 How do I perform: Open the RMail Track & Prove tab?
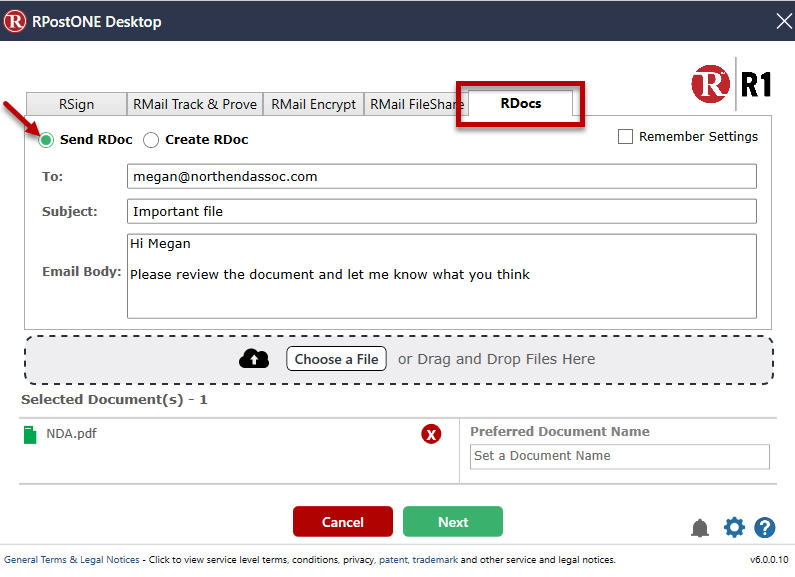click(x=195, y=104)
